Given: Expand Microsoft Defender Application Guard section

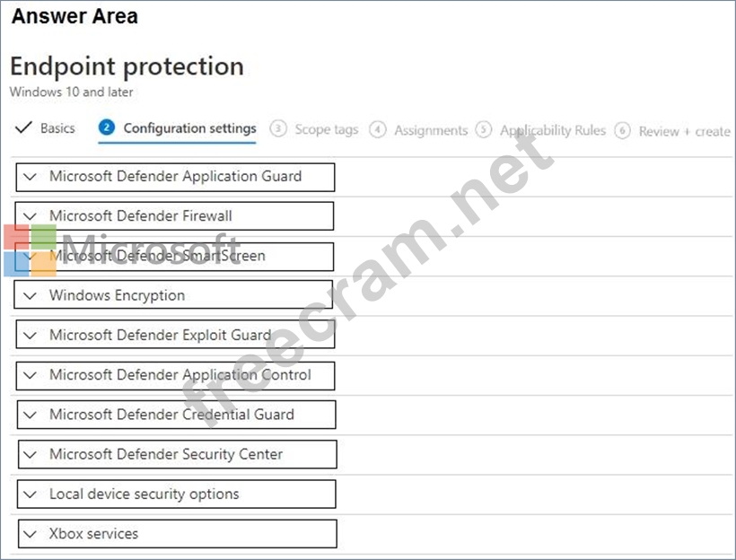Looking at the screenshot, I should [175, 177].
